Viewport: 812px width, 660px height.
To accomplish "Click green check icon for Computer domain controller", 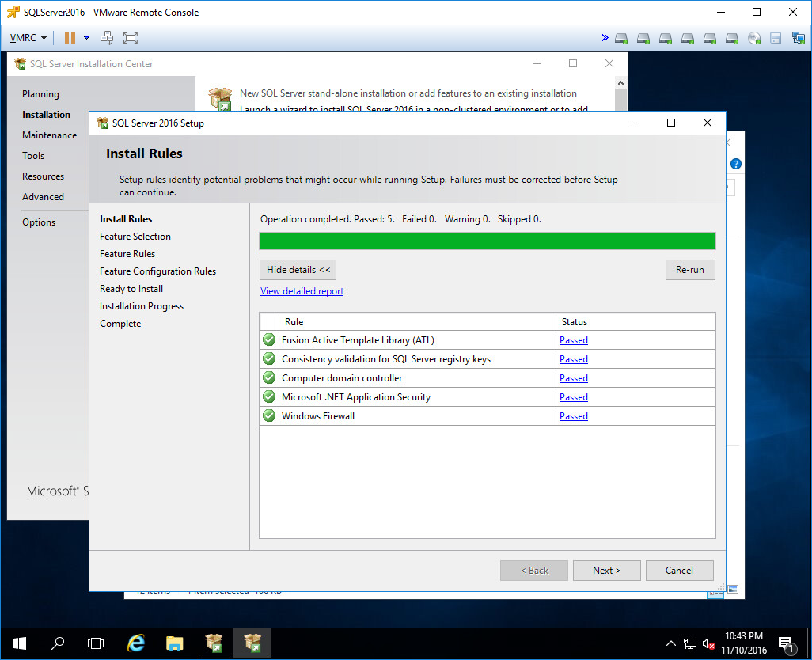I will tap(269, 378).
